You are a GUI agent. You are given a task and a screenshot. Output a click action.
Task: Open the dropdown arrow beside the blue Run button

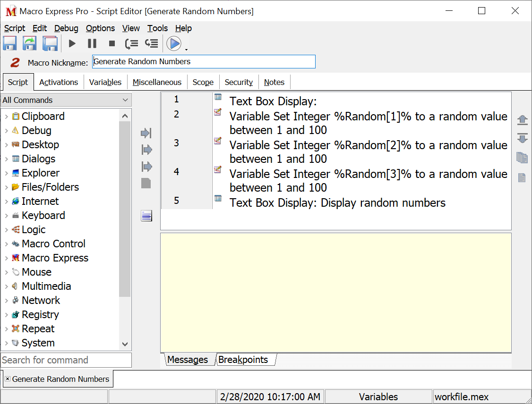click(x=186, y=50)
